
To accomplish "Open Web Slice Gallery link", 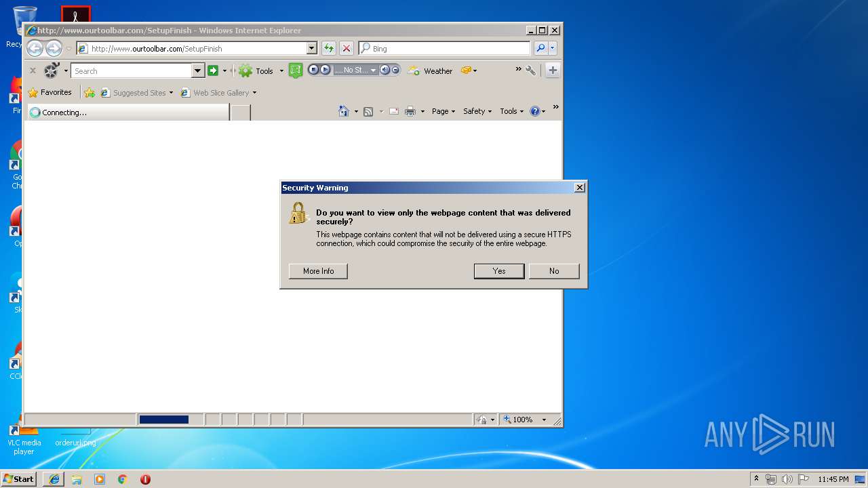I will [218, 93].
